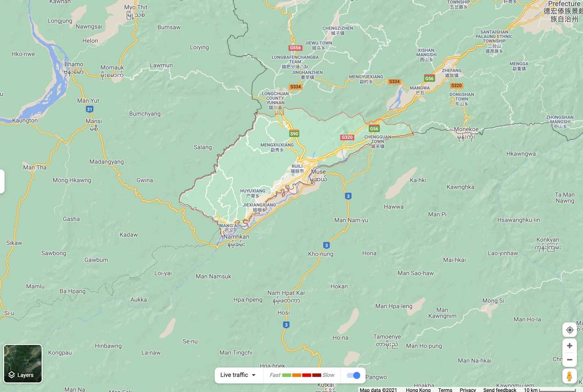Click the G320 red highway shield

[x=347, y=137]
